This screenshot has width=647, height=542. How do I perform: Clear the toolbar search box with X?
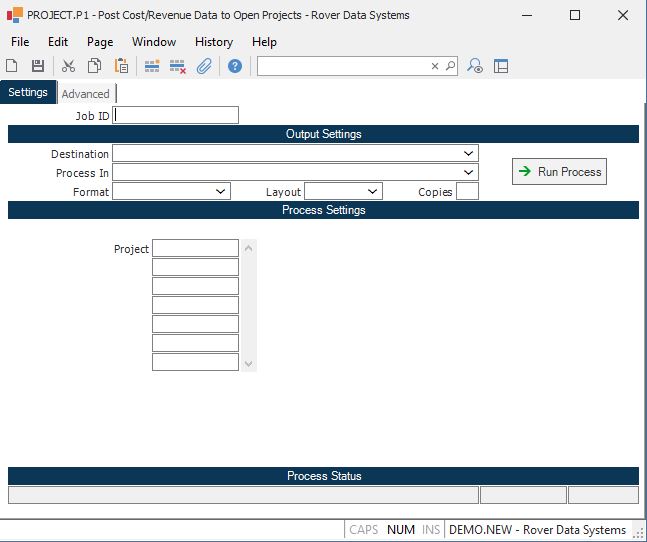click(435, 66)
